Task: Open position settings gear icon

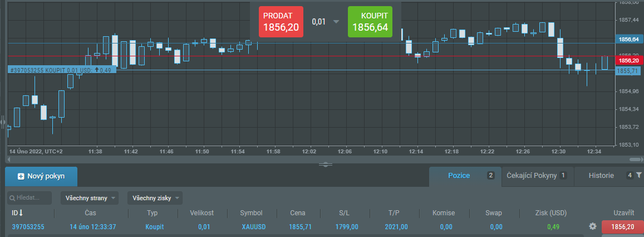Action: (x=593, y=226)
